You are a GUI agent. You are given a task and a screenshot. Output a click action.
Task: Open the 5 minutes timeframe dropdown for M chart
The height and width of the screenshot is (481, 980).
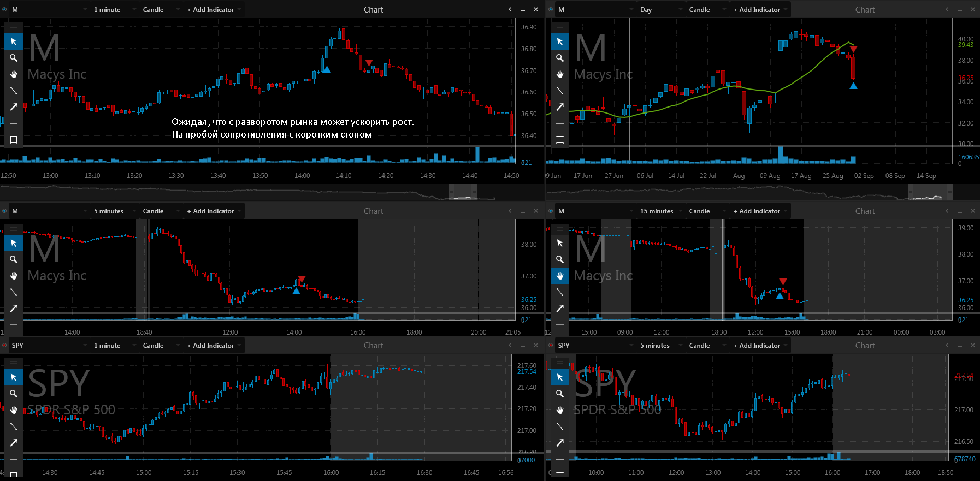(x=114, y=211)
